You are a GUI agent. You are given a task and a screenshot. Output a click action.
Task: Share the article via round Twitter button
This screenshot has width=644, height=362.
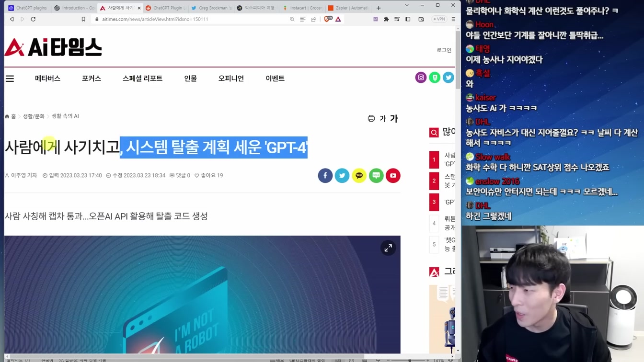pyautogui.click(x=342, y=176)
